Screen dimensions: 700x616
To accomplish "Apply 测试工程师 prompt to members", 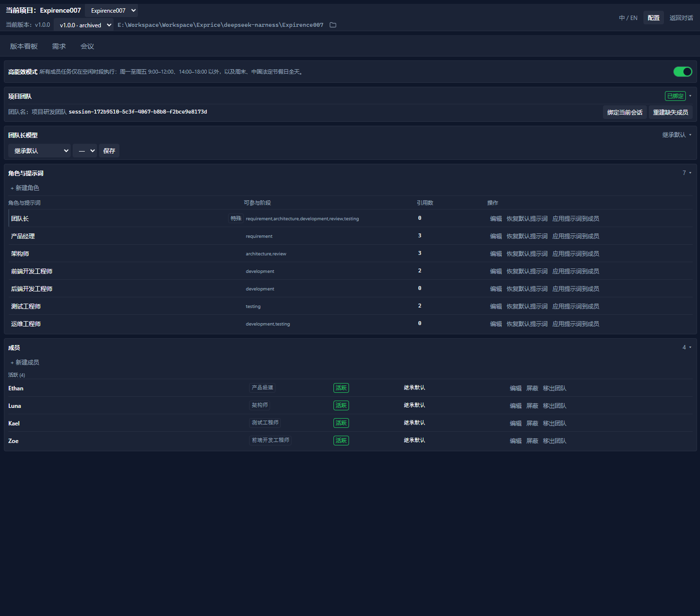I will [x=576, y=307].
